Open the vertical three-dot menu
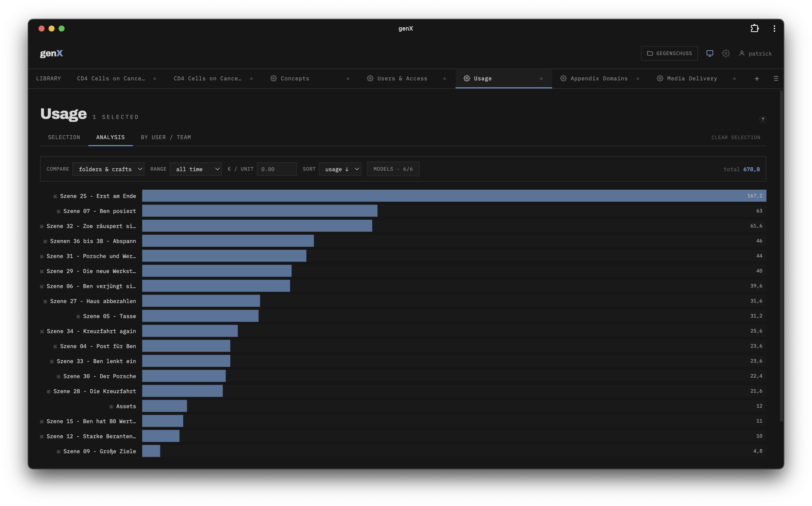The height and width of the screenshot is (506, 812). point(774,29)
